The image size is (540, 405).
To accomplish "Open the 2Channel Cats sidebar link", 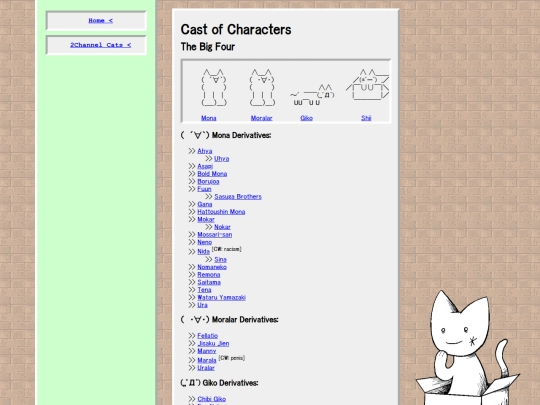I will click(101, 45).
